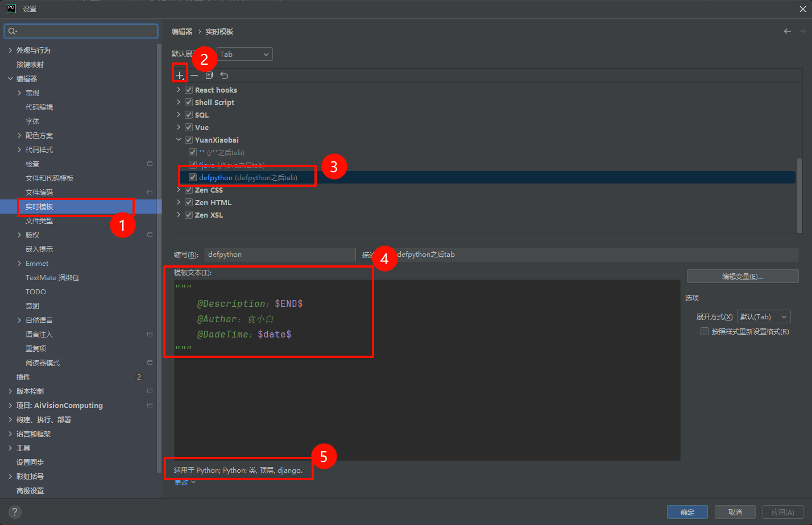
Task: Click the revert changes icon
Action: [224, 75]
